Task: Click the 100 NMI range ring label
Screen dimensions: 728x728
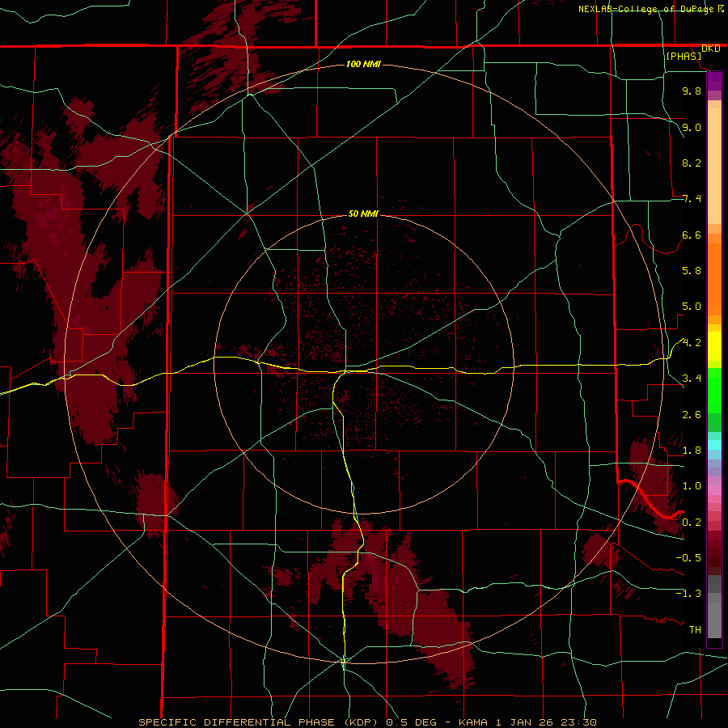Action: (363, 64)
